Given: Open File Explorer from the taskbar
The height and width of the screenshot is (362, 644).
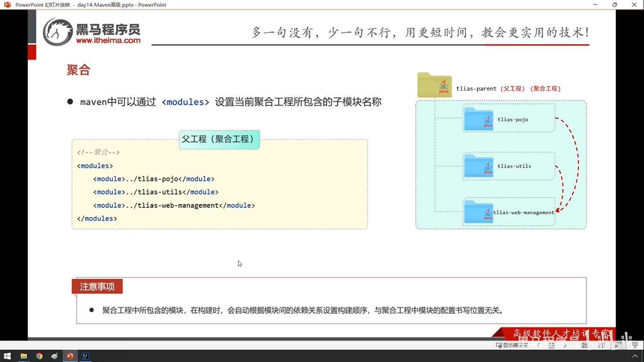Looking at the screenshot, I should (x=24, y=356).
